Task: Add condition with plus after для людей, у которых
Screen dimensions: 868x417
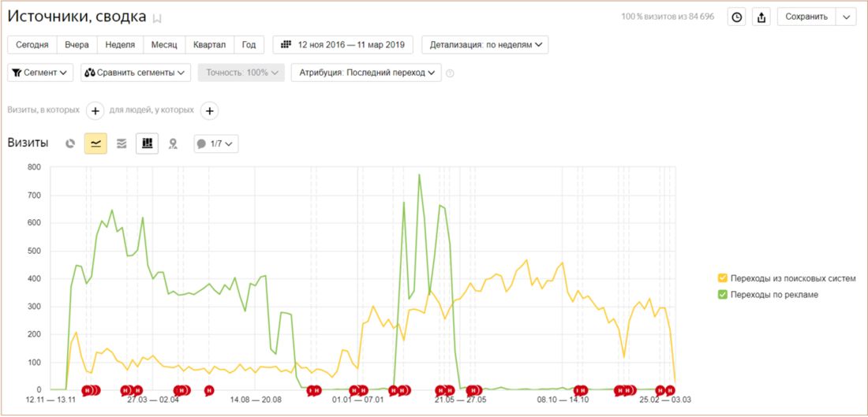Action: [x=209, y=110]
